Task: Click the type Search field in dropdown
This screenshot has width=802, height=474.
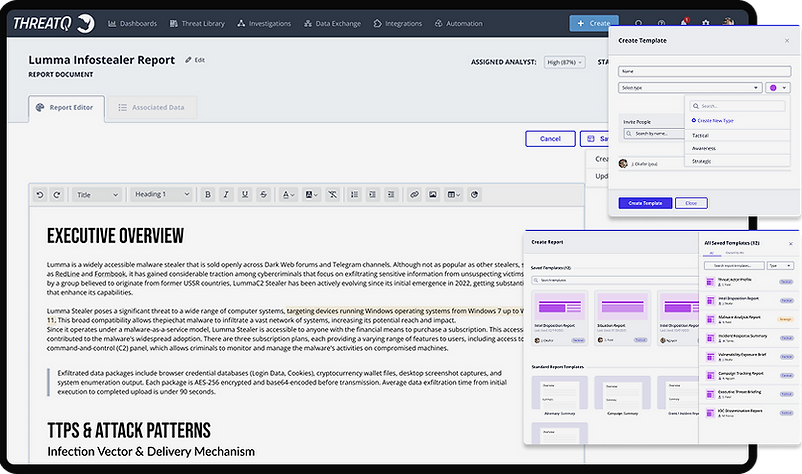Action: [737, 106]
